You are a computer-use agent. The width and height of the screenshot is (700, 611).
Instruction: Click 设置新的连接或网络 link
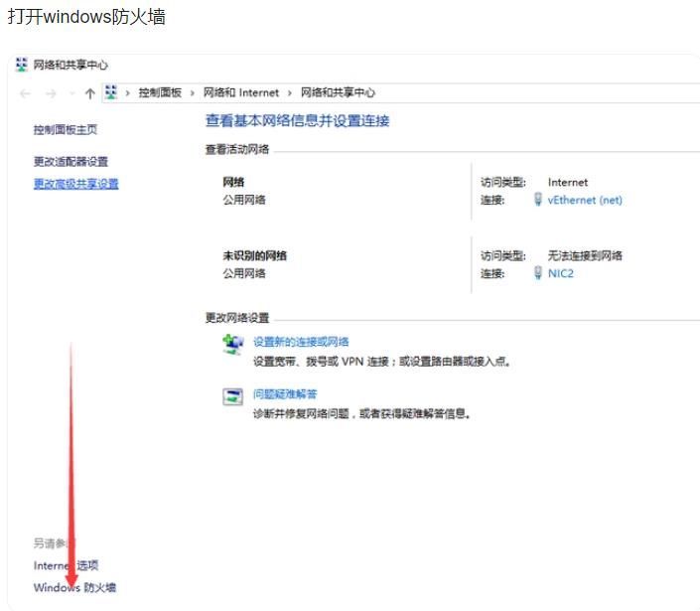(x=301, y=342)
